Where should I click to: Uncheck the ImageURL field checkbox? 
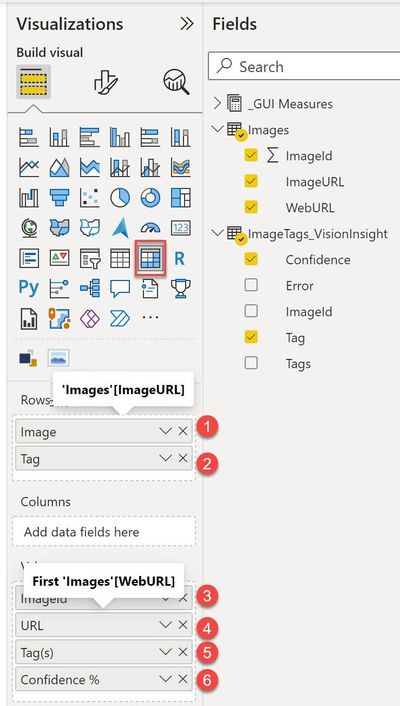251,181
